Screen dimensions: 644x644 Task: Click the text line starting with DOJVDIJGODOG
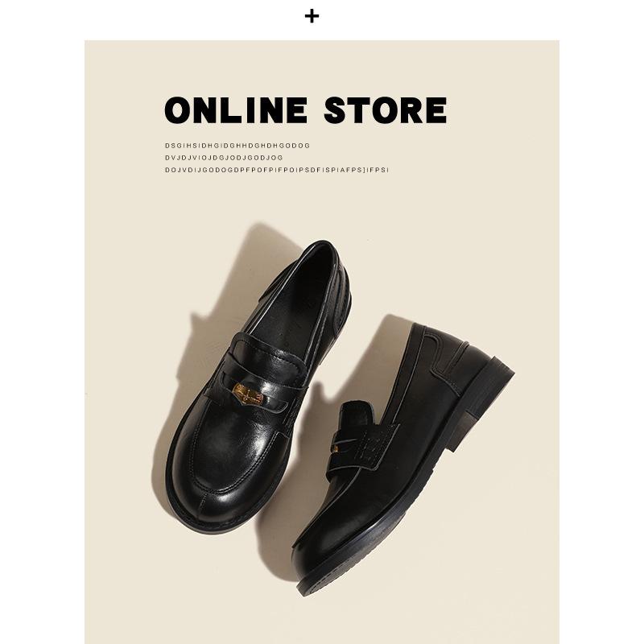277,170
